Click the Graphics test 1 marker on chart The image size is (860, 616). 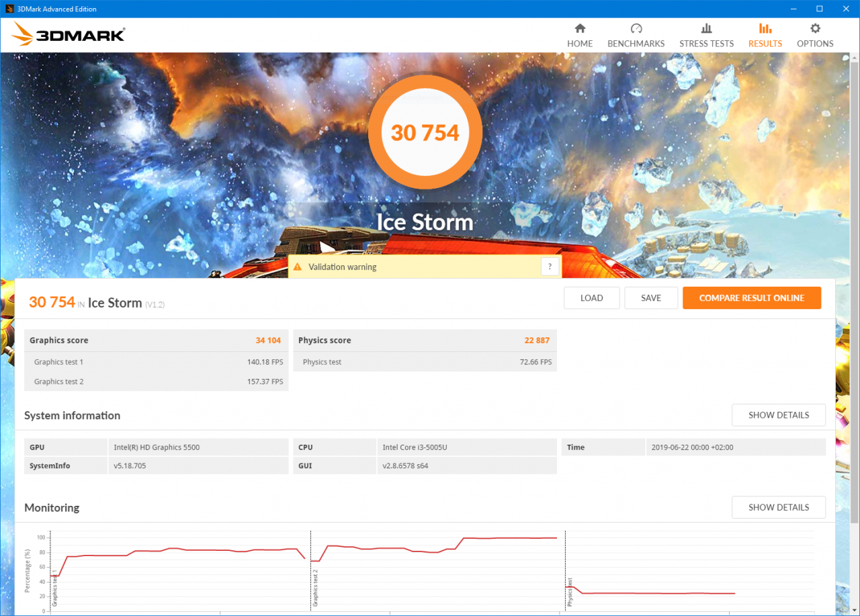54,588
